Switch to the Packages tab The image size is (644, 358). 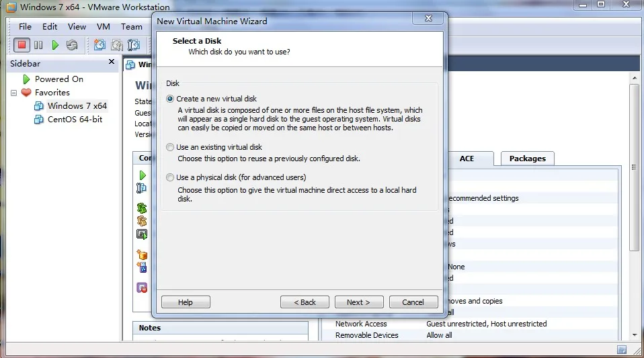[x=527, y=159]
